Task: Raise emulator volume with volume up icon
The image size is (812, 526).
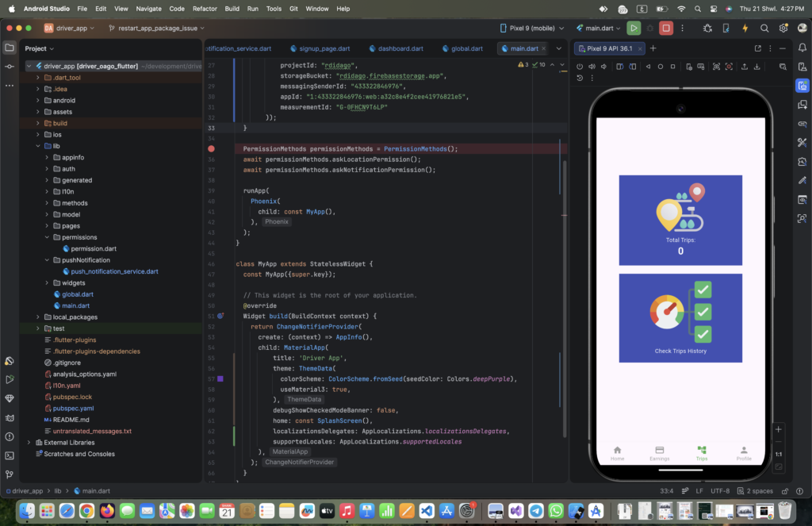Action: 592,67
